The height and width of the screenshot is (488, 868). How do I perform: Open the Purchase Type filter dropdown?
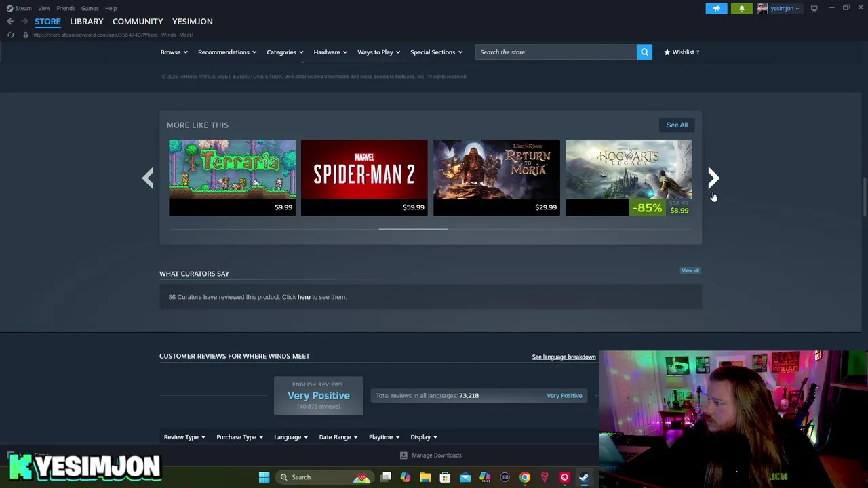pyautogui.click(x=239, y=437)
